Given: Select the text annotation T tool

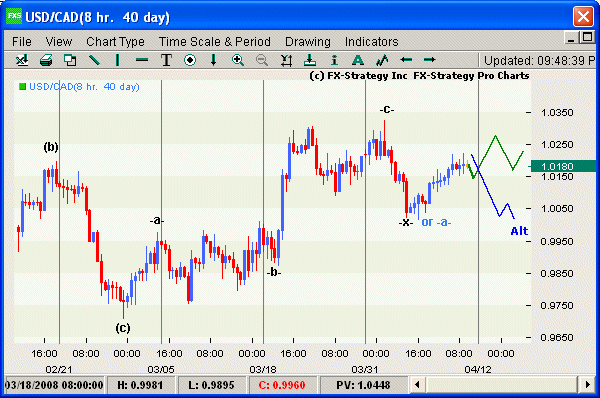Looking at the screenshot, I should (x=166, y=60).
